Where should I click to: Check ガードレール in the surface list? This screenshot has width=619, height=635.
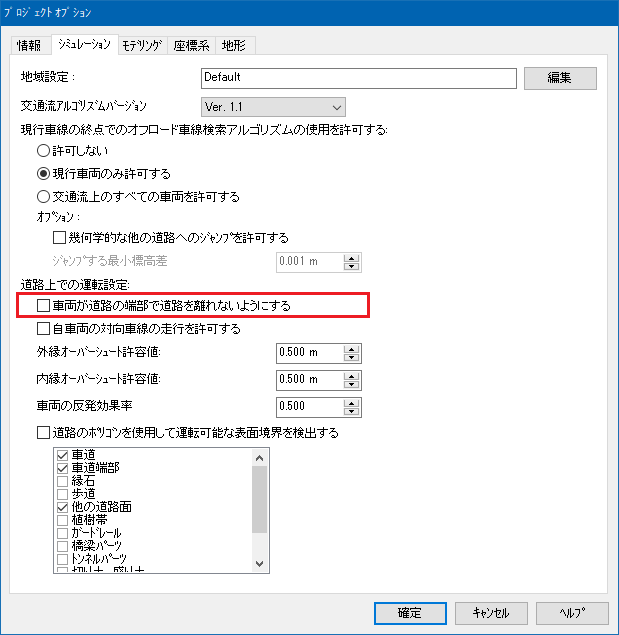62,533
